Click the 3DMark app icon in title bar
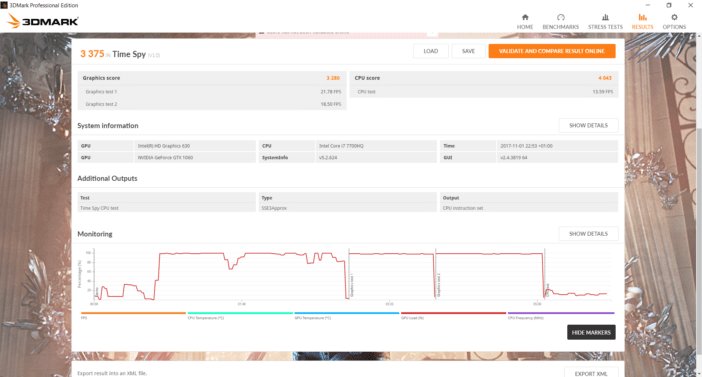 (4, 5)
